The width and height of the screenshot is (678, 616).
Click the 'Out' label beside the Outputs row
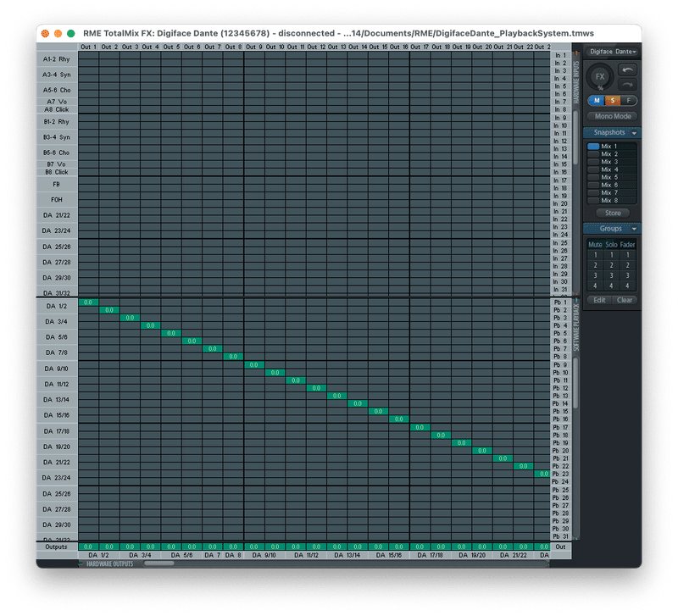click(x=560, y=547)
